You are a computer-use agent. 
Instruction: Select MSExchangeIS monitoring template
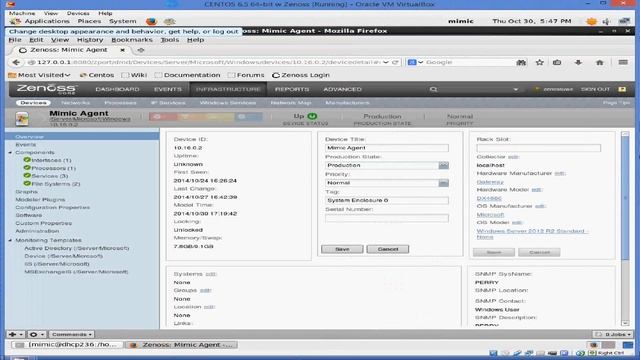coord(76,272)
